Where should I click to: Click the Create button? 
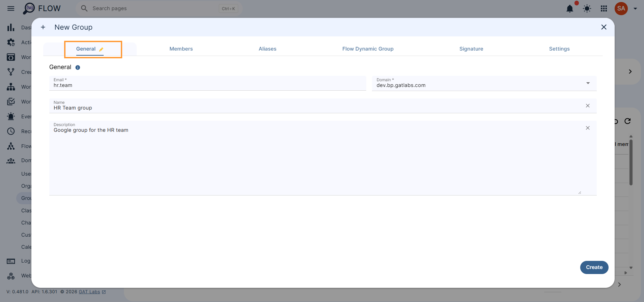pos(594,267)
